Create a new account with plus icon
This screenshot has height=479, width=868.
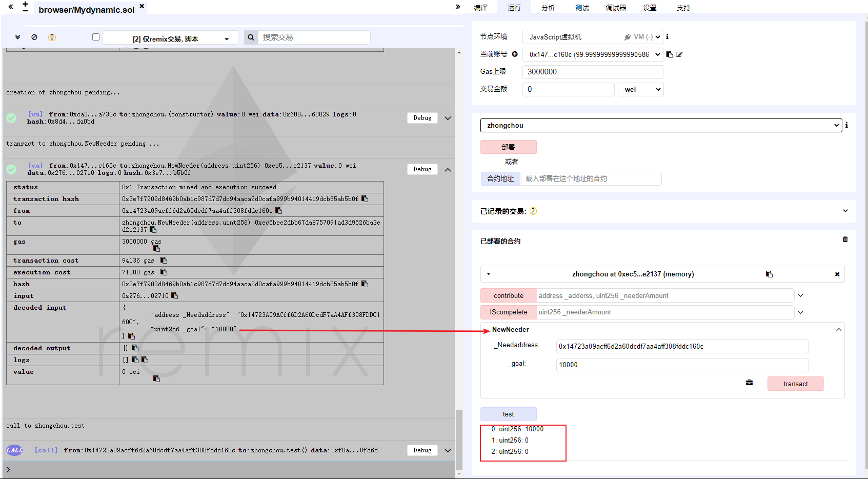pos(515,54)
